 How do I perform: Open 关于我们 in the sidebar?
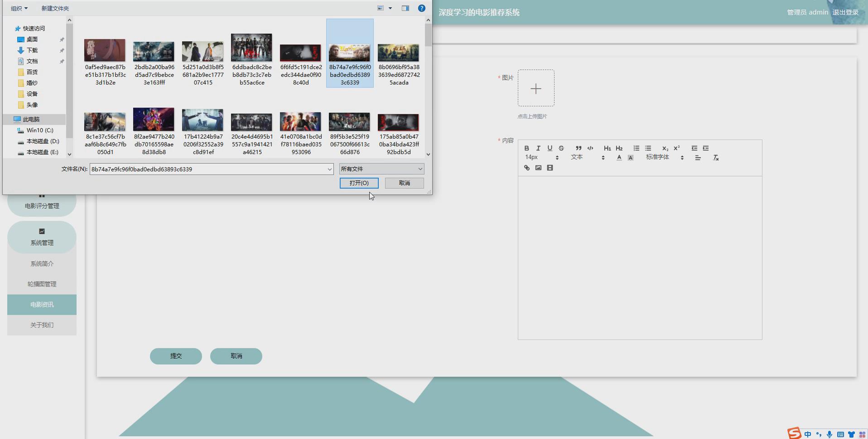pyautogui.click(x=42, y=325)
